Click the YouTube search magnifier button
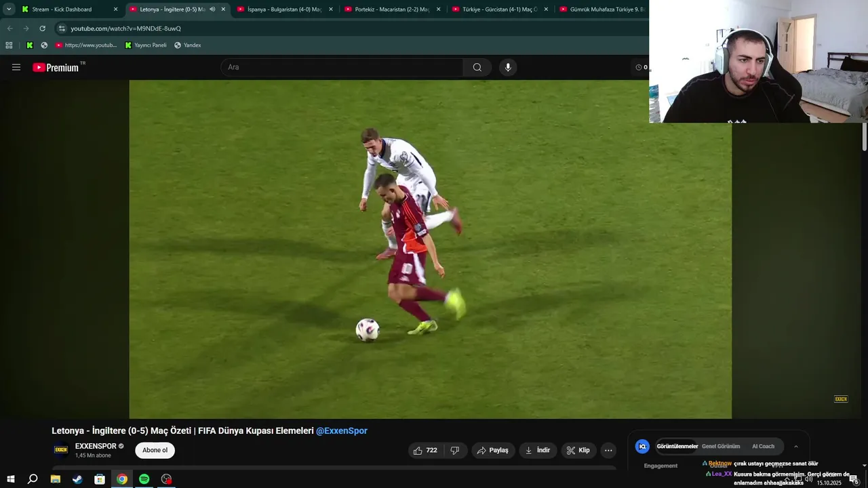The image size is (868, 488). (477, 67)
